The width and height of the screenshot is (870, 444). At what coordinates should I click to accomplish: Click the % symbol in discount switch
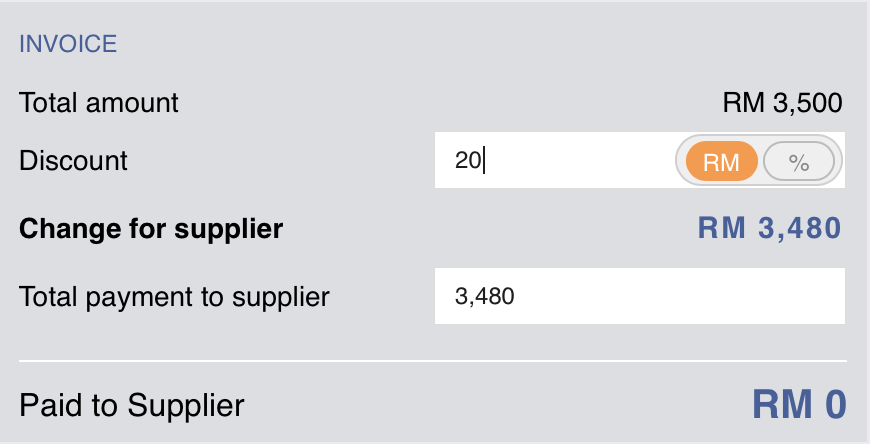click(x=798, y=160)
